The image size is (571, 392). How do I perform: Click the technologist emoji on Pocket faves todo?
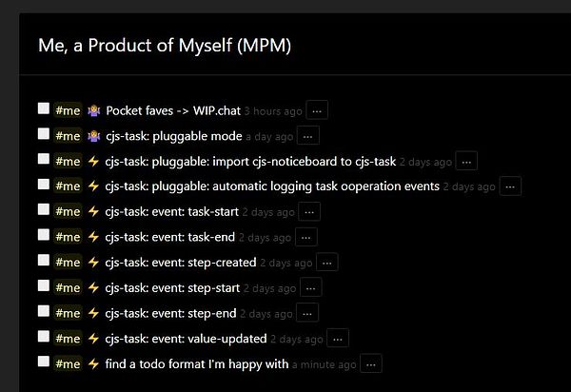tap(93, 110)
